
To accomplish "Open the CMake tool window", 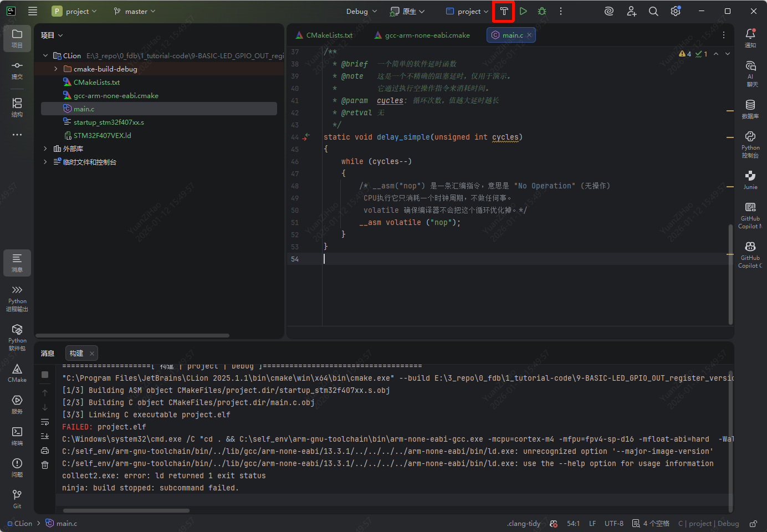I will [x=17, y=373].
